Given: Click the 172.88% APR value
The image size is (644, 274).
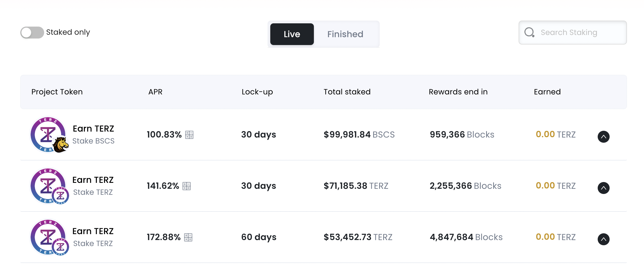Looking at the screenshot, I should (x=164, y=237).
